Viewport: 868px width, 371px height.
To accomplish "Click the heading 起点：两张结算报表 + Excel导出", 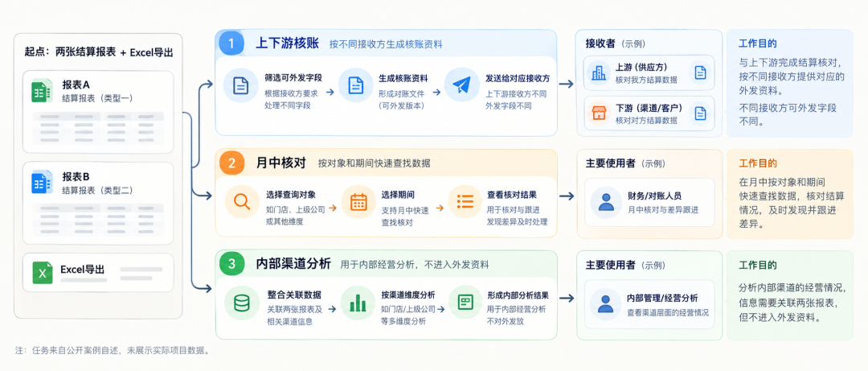I will (x=99, y=52).
